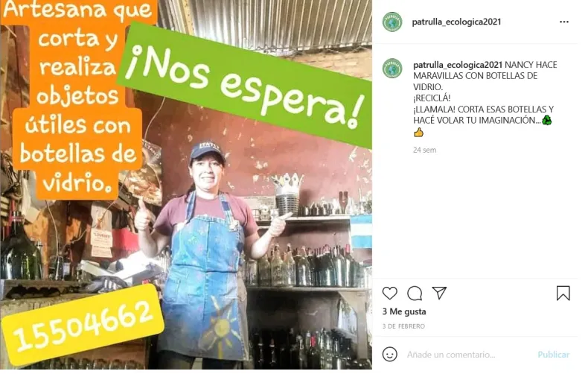Click the caption avatar next to the post text
588x374 pixels.
(x=392, y=69)
